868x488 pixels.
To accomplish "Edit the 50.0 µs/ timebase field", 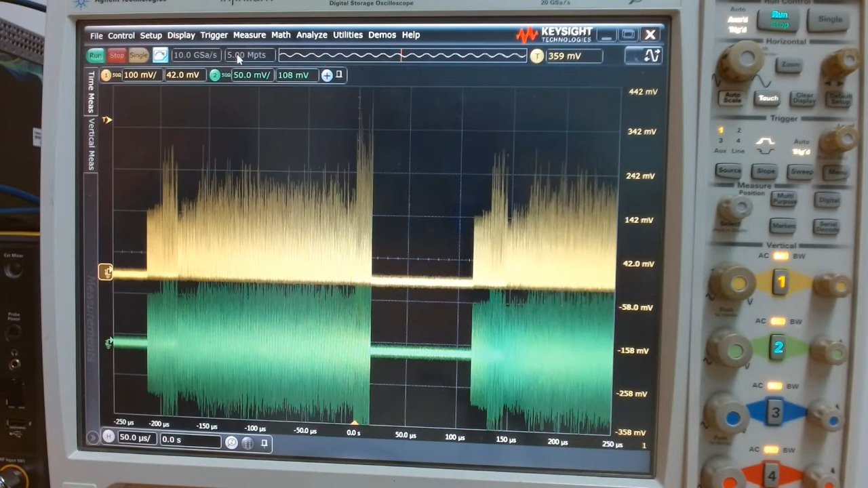I will coord(138,439).
